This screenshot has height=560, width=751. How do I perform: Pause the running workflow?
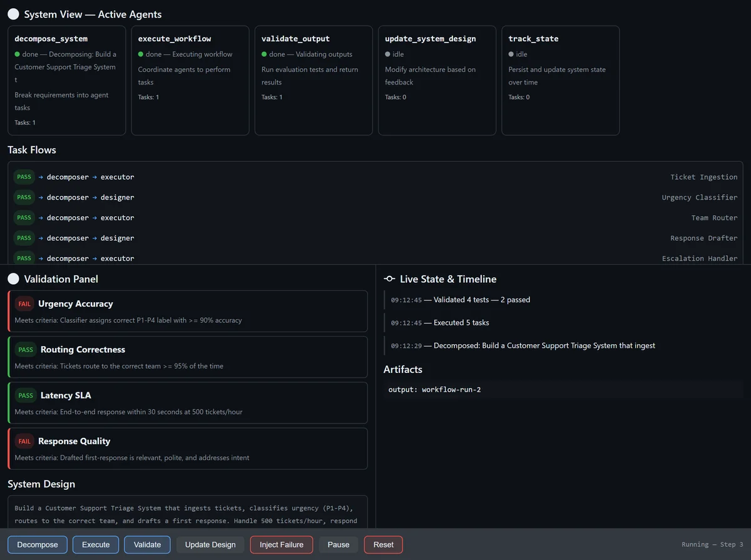tap(339, 544)
